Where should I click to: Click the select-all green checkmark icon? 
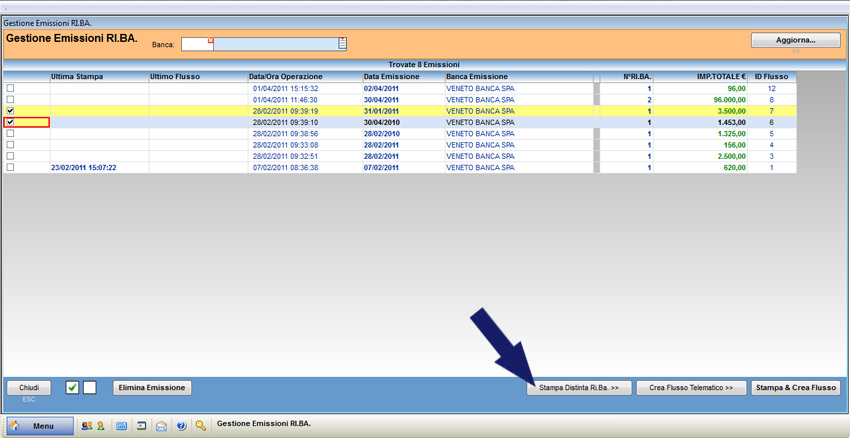(72, 387)
